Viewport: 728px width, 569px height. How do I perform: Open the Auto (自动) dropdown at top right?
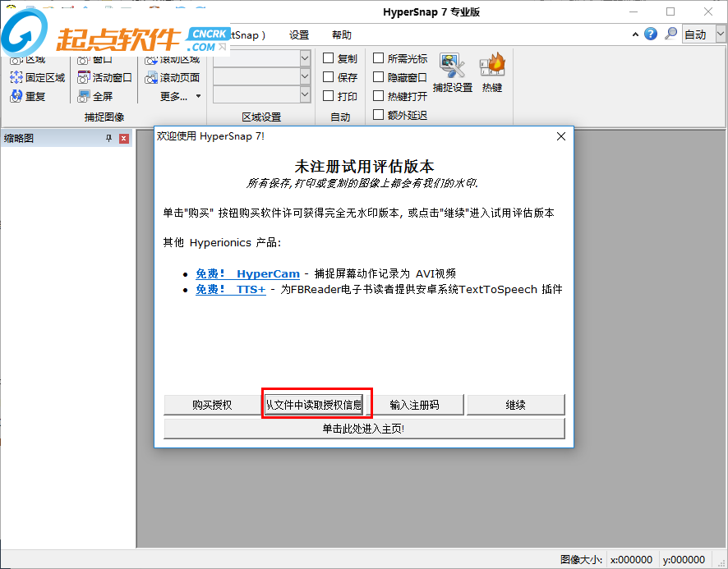pos(720,34)
